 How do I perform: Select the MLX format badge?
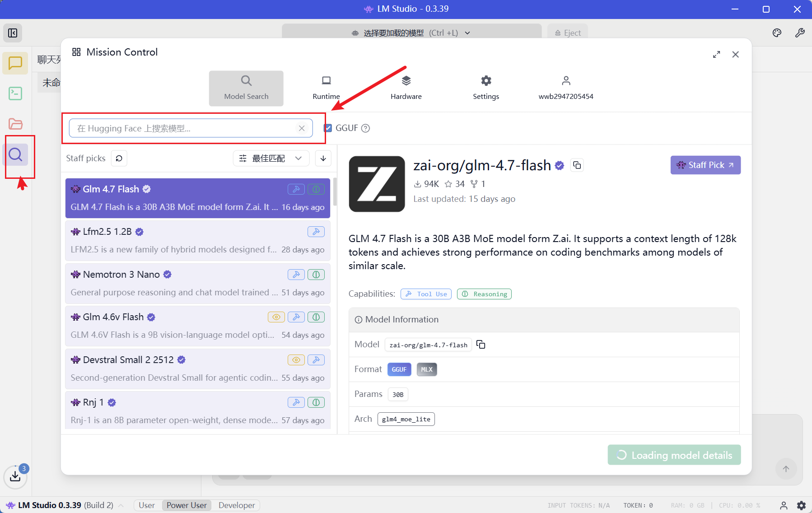tap(427, 369)
